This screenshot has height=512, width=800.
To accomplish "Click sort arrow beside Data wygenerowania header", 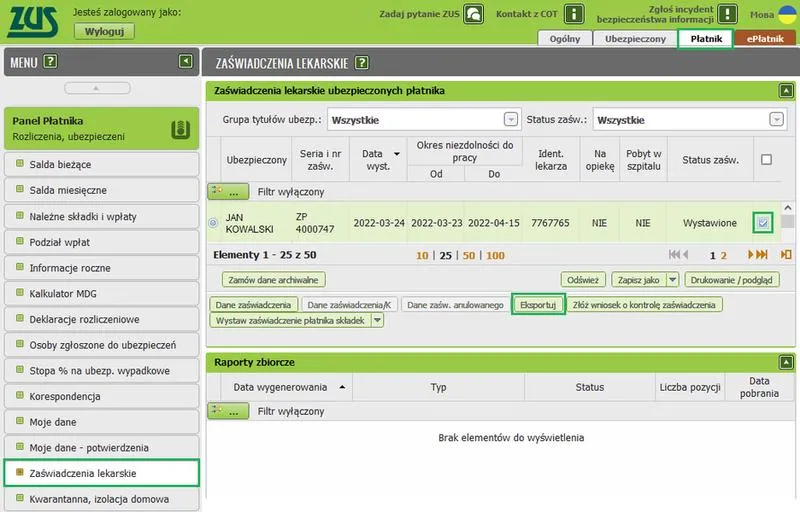I will (x=342, y=387).
